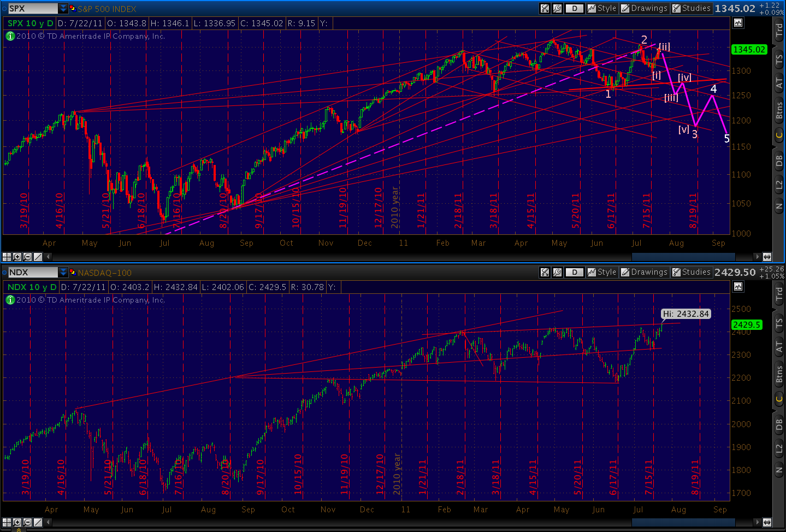786x532 pixels.
Task: Click the NDX symbol input field
Action: click(33, 272)
